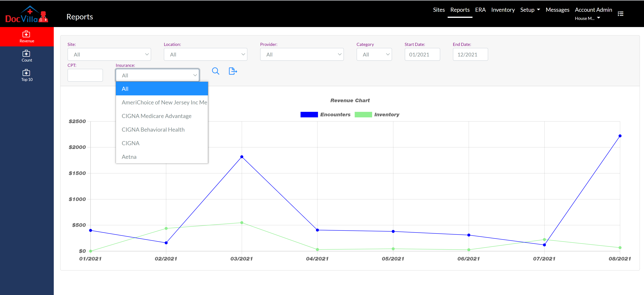Expand the Site dropdown
Viewport: 644px width, 295px height.
(109, 54)
